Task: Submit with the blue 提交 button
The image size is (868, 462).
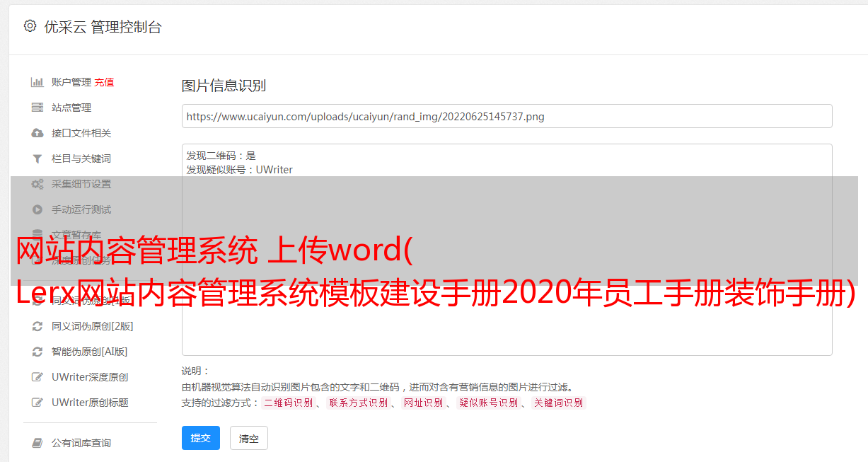Action: pyautogui.click(x=201, y=438)
